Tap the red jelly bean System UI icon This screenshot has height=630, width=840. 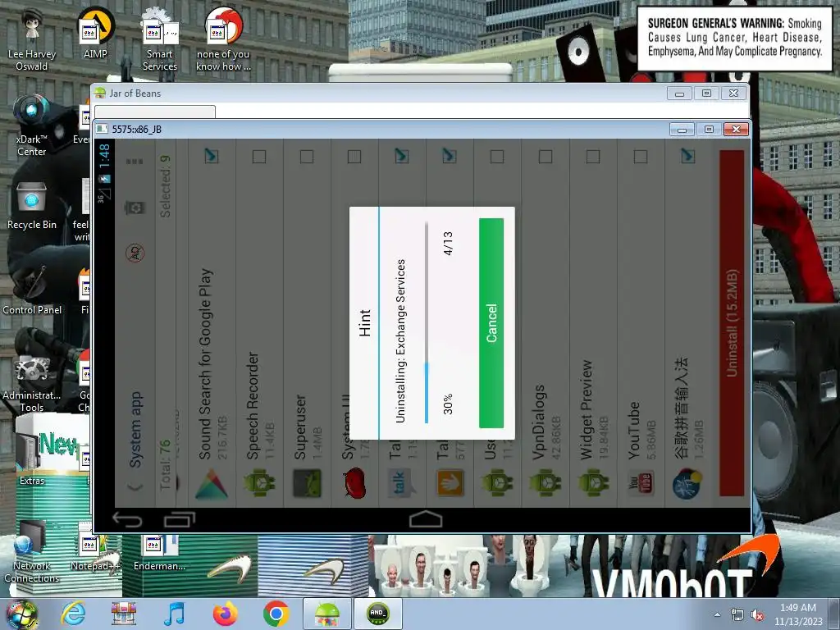tap(354, 482)
